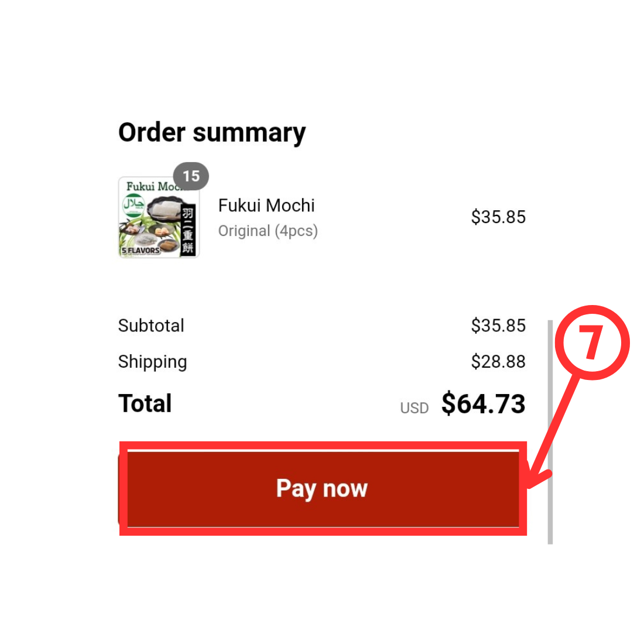Image resolution: width=644 pixels, height=644 pixels.
Task: Click the shipping cost $28.88
Action: [x=498, y=361]
